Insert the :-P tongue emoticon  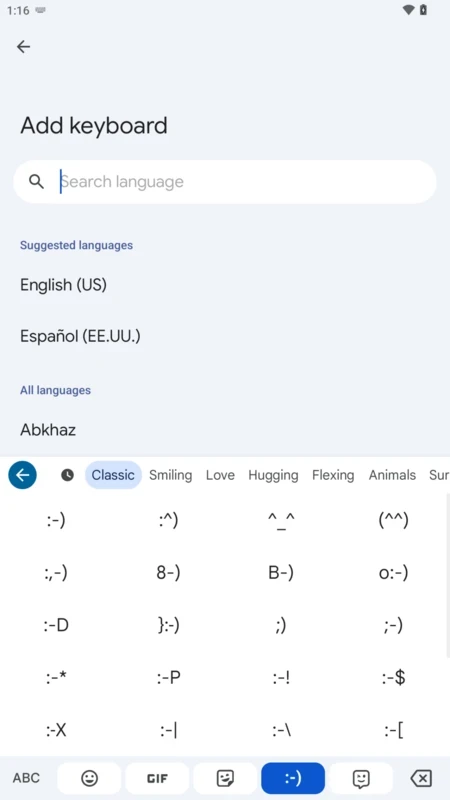168,678
